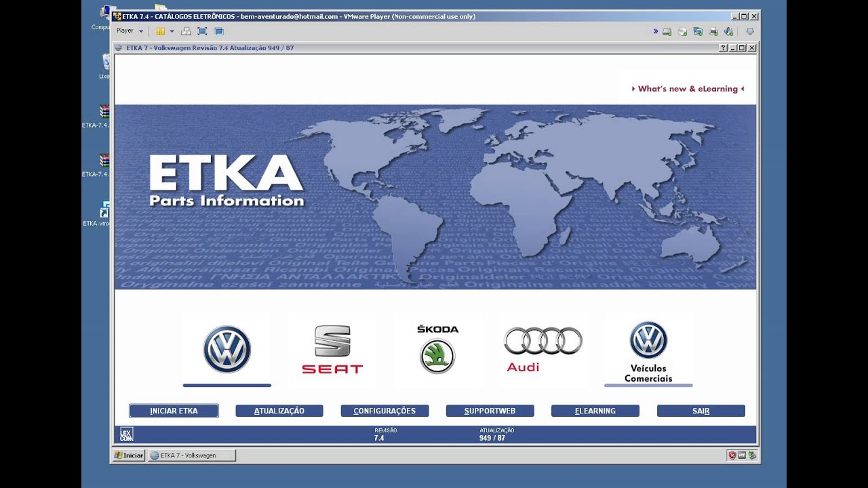Select Volkswagen Veículos Comerciais logo
868x488 pixels.
648,352
